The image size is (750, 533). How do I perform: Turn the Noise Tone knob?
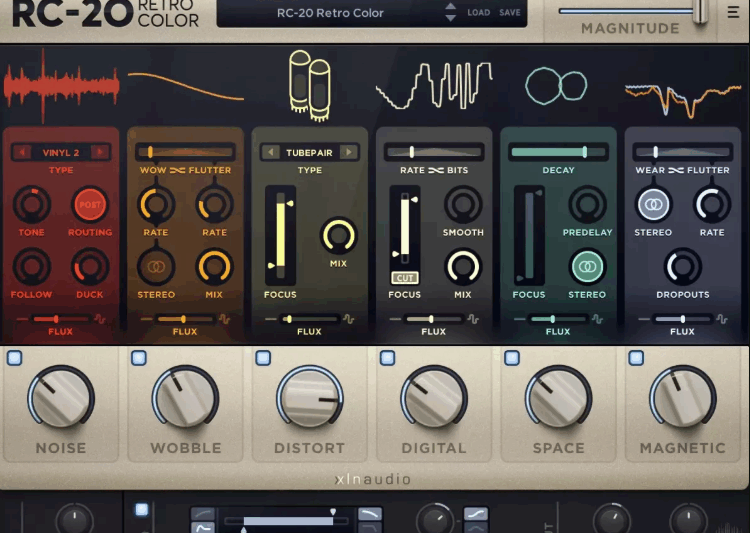coord(32,205)
